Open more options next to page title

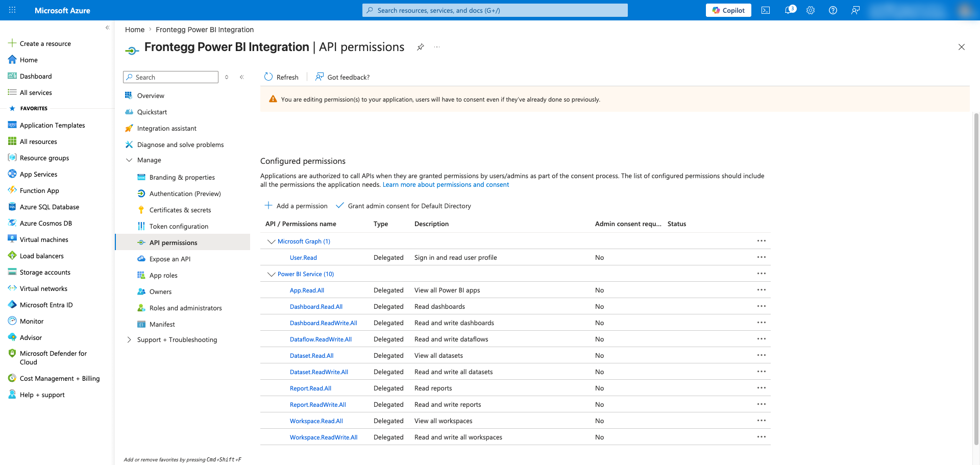click(437, 47)
